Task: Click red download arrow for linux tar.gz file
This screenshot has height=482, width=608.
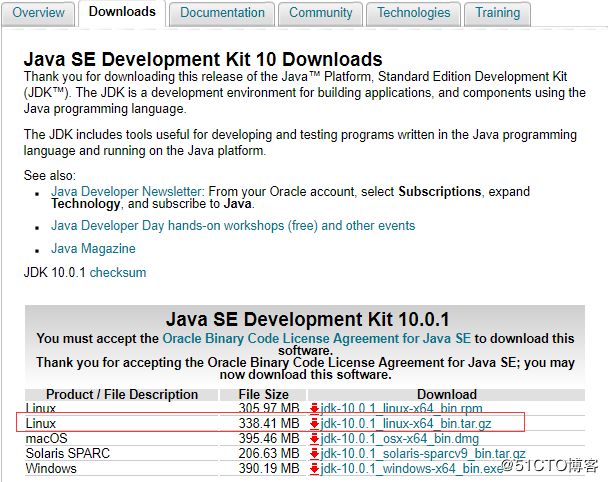Action: coord(314,423)
